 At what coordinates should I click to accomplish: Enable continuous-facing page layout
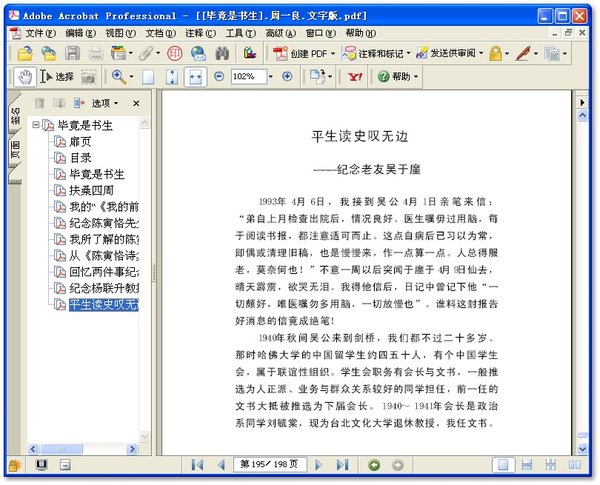575,465
